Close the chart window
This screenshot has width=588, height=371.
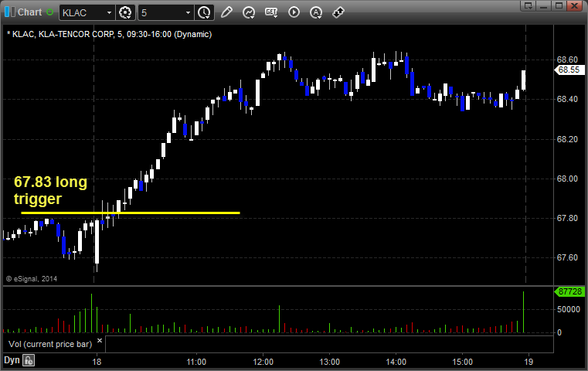(x=574, y=5)
